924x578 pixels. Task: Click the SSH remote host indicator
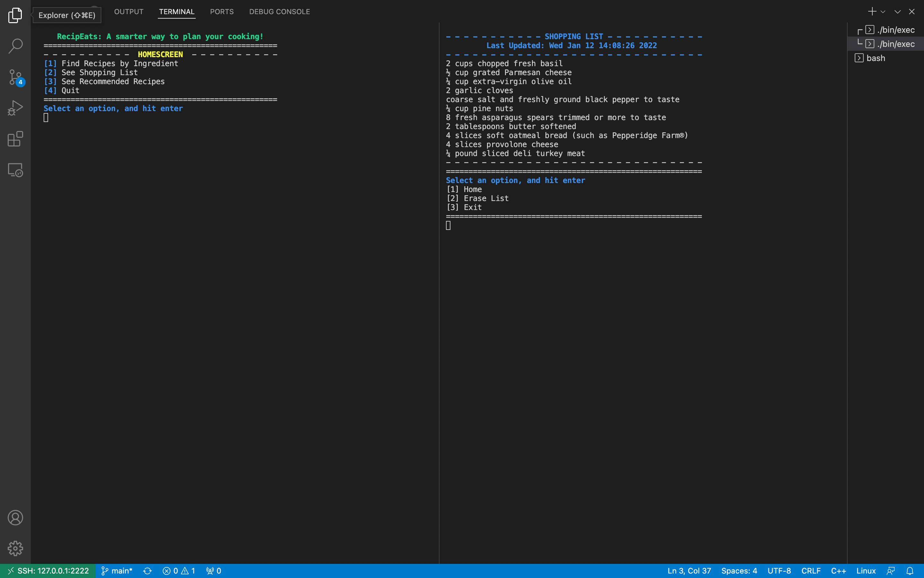coord(48,571)
